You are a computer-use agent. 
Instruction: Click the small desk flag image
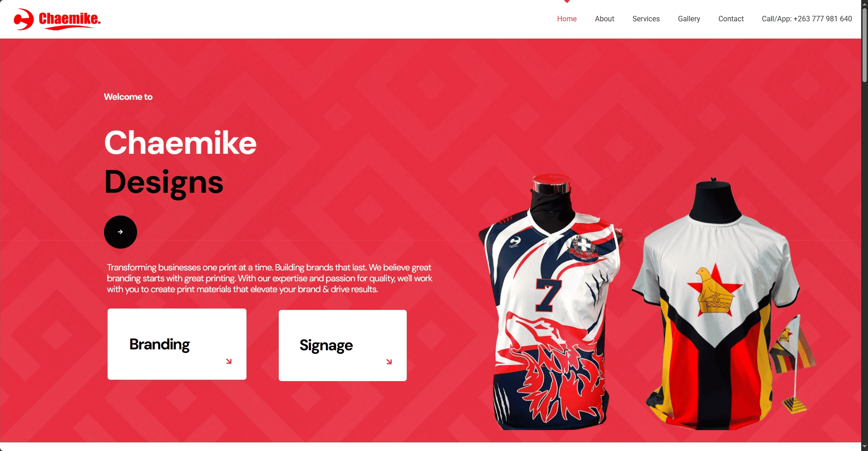(794, 363)
